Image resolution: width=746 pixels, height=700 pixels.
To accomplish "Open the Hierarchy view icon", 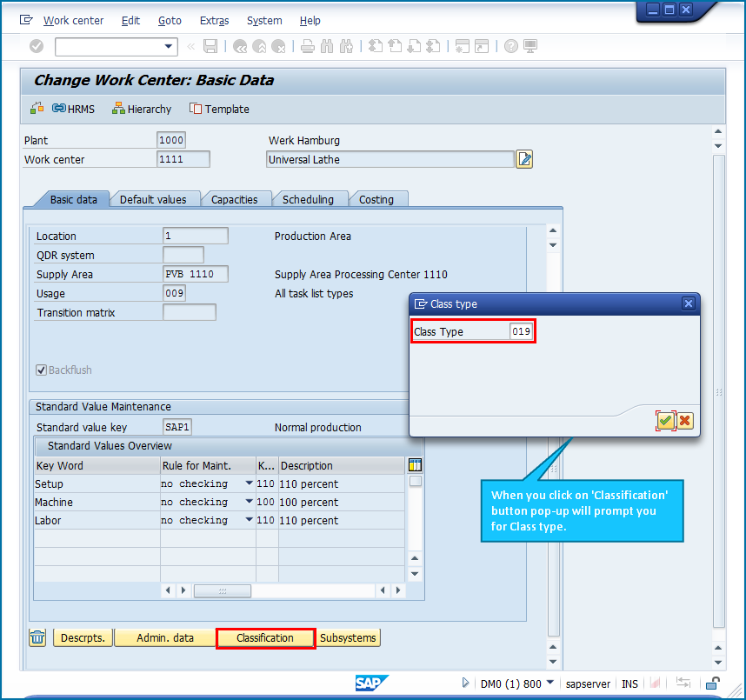I will click(141, 109).
